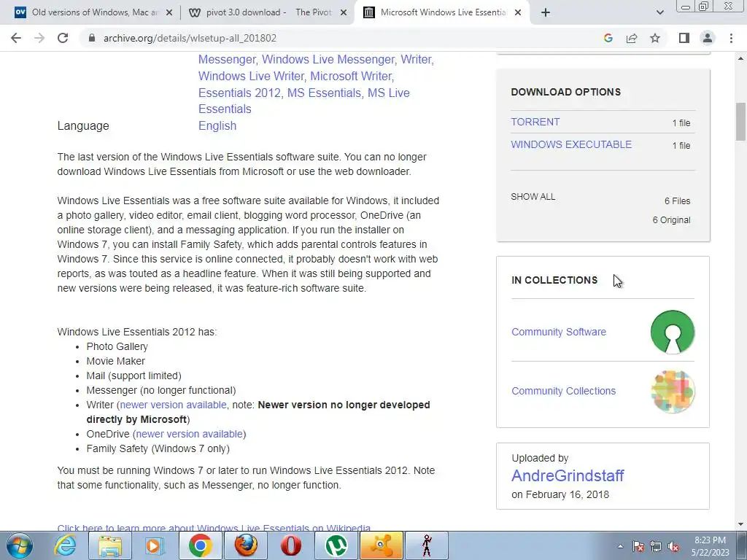Screen dimensions: 747x560
Task: Show hidden system tray icons
Action: (620, 546)
